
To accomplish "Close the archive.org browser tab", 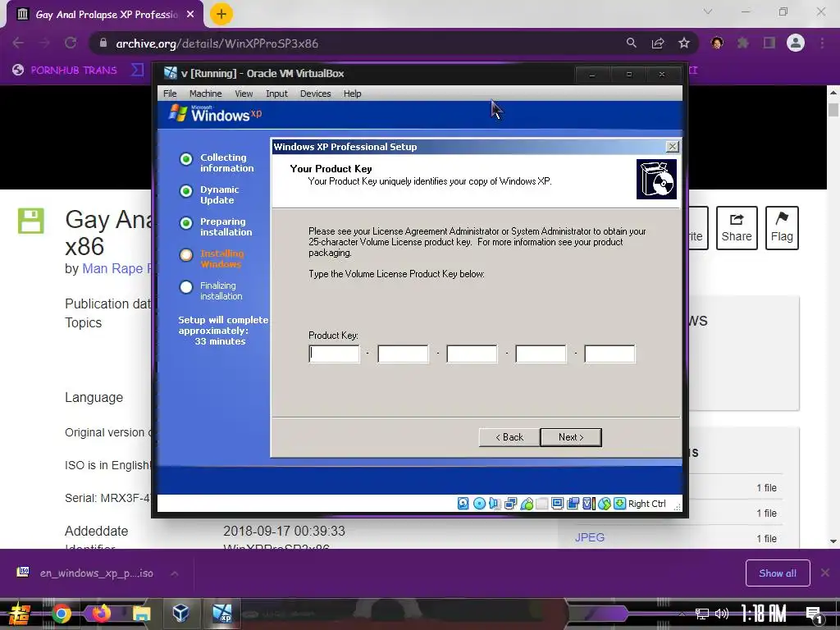I will [x=190, y=15].
